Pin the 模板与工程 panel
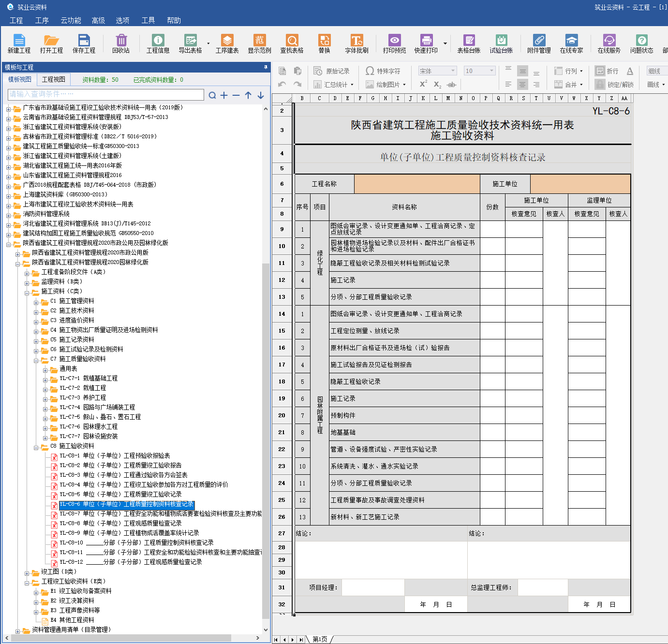This screenshot has width=668, height=644. 266,67
